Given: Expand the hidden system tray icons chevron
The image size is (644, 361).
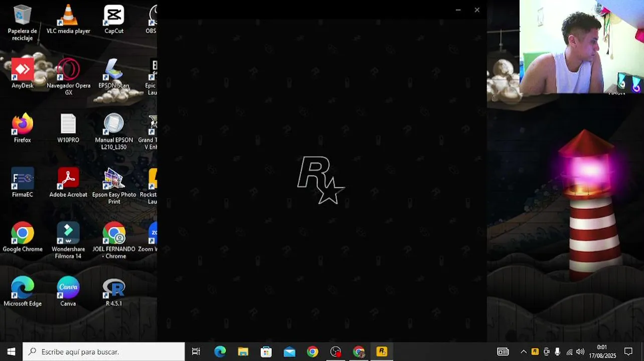Looking at the screenshot, I should pyautogui.click(x=524, y=351).
